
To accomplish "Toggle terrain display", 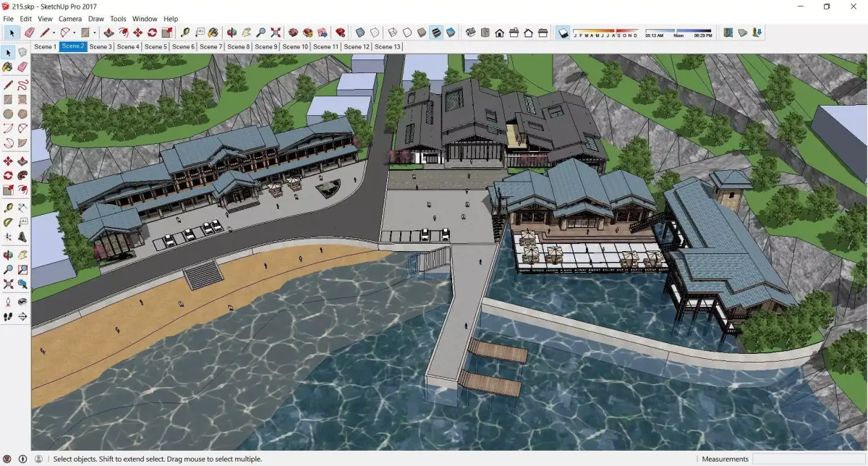I will pos(742,33).
